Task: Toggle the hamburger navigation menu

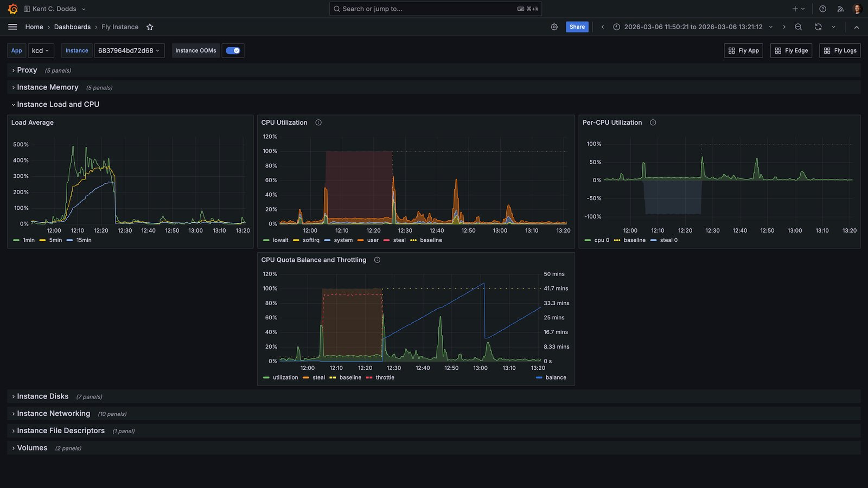Action: (12, 27)
